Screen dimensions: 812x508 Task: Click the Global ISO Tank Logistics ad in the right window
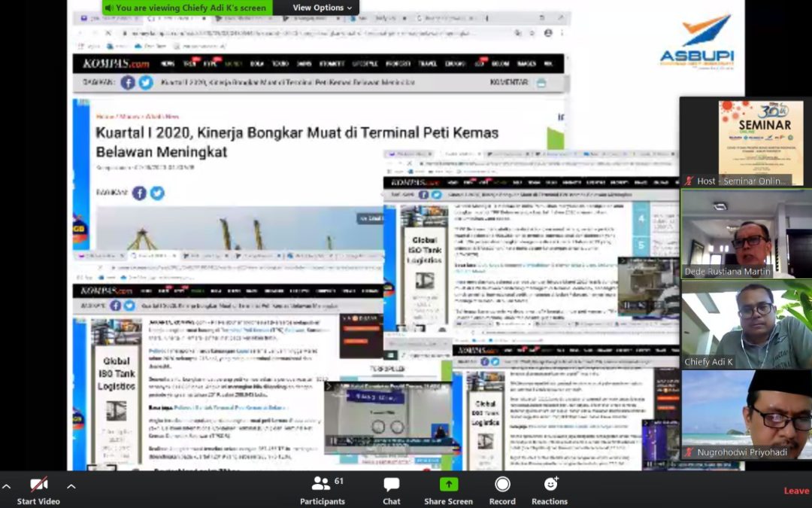[x=425, y=266]
